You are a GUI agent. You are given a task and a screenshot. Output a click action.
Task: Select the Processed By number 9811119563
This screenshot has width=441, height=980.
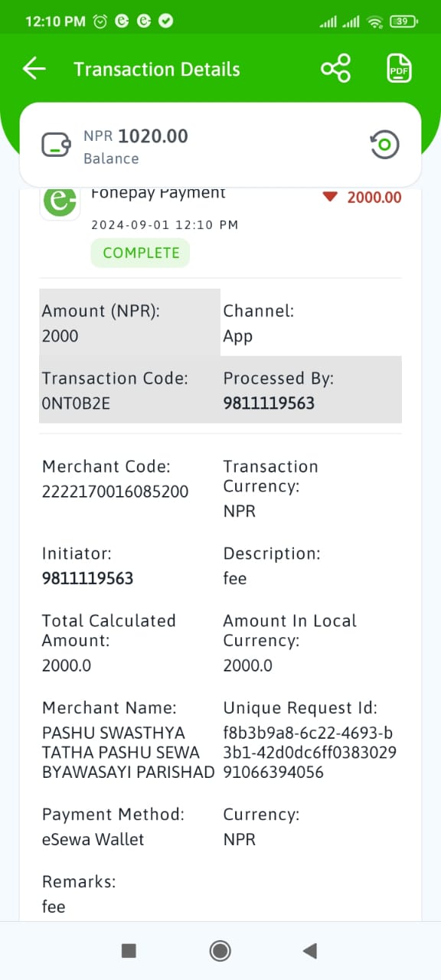point(269,403)
